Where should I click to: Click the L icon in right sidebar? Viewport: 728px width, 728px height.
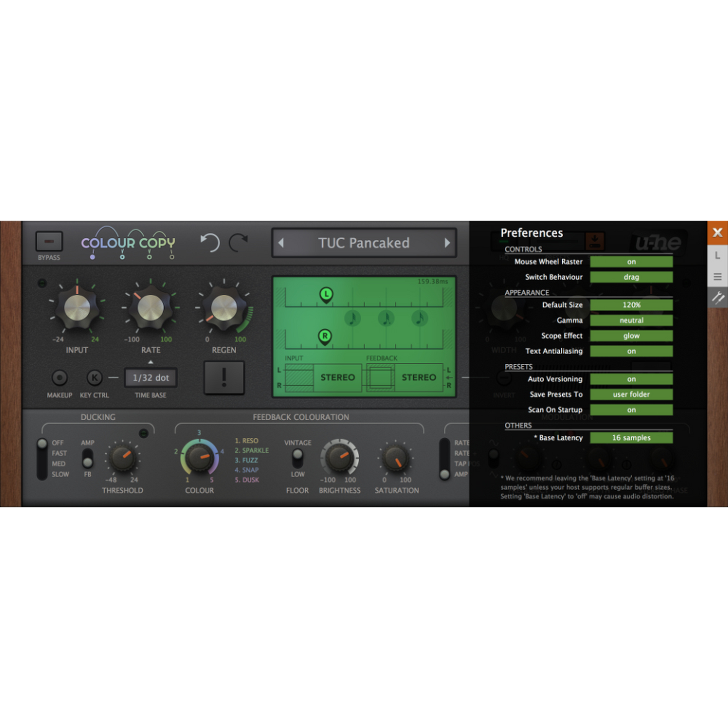click(x=717, y=255)
